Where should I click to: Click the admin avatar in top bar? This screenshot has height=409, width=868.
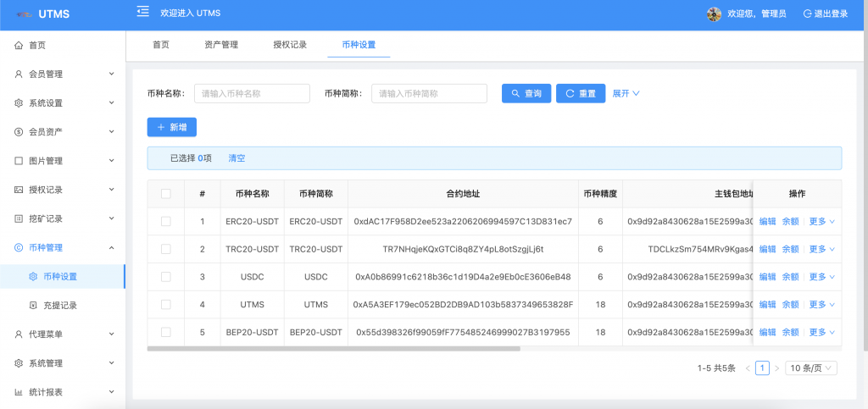pos(714,14)
